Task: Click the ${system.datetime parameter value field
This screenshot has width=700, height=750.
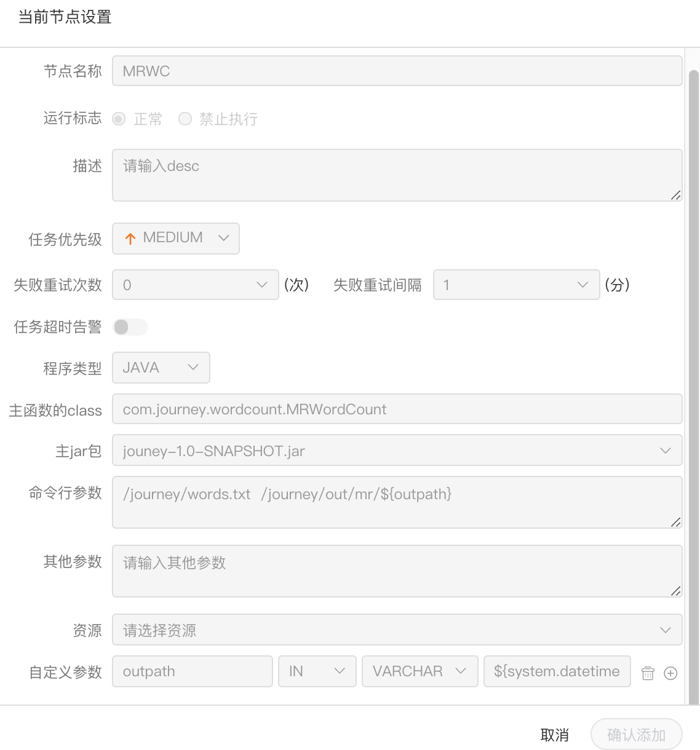Action: pos(557,671)
